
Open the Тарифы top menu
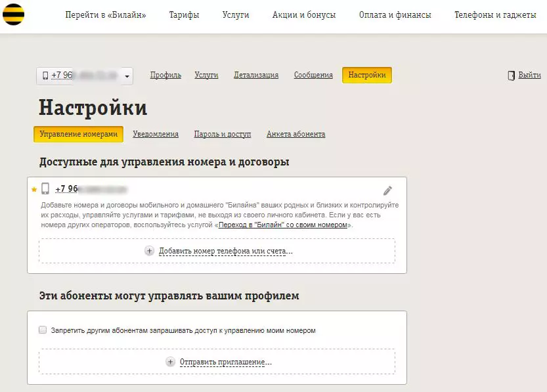[184, 15]
